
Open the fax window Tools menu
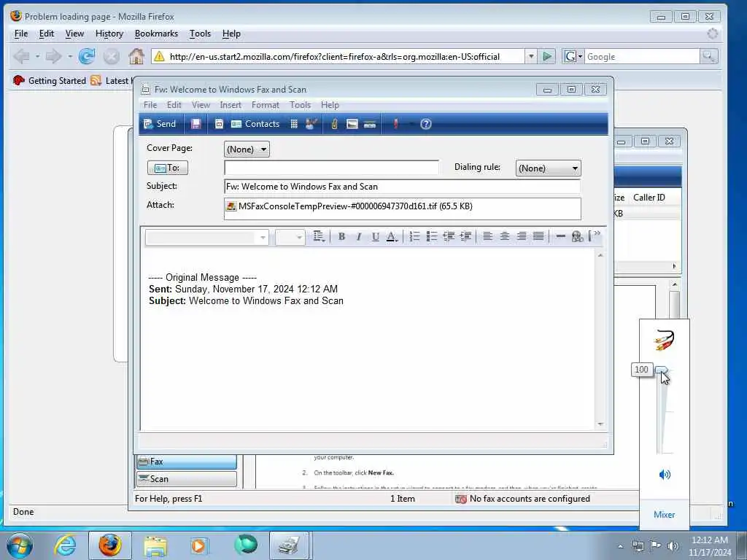[300, 105]
